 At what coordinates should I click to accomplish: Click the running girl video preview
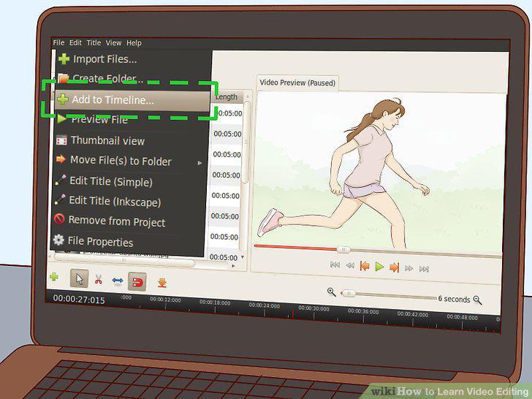click(x=380, y=170)
